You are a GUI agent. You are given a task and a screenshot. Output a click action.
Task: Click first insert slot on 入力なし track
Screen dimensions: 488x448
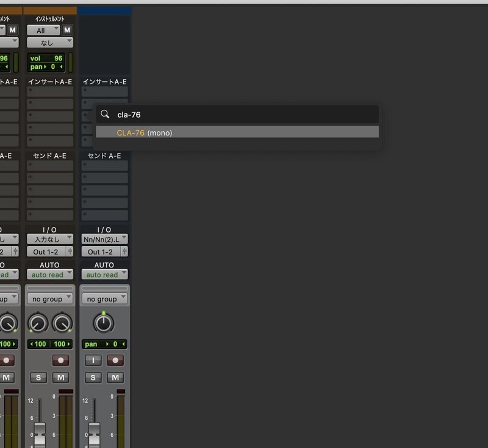click(x=50, y=92)
